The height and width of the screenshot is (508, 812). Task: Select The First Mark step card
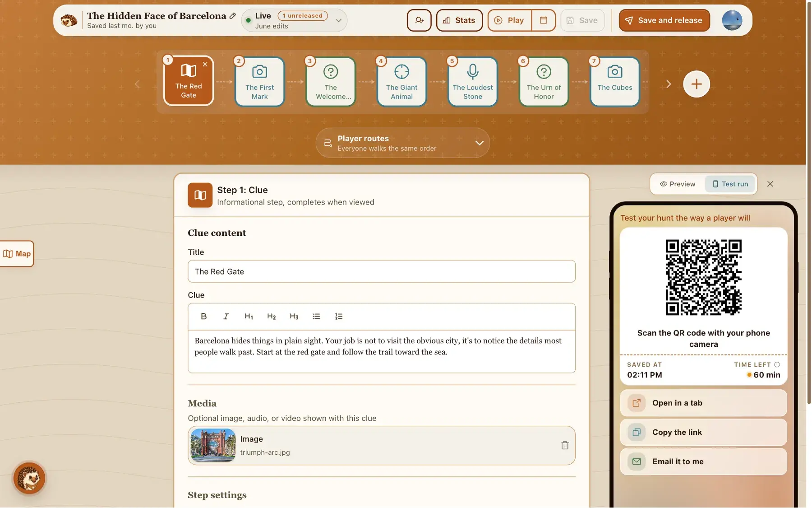click(x=260, y=82)
